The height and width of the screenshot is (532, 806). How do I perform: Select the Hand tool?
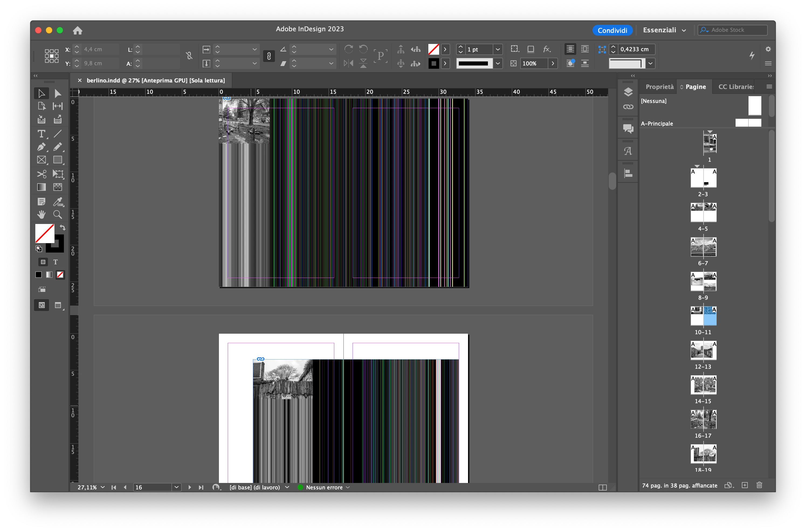[x=42, y=215]
